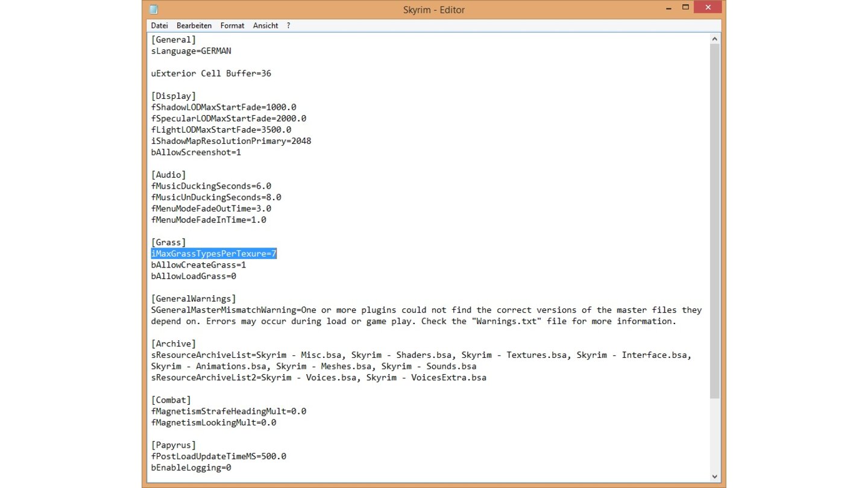Click the scrollbar down arrow
The width and height of the screenshot is (868, 488).
tap(715, 477)
